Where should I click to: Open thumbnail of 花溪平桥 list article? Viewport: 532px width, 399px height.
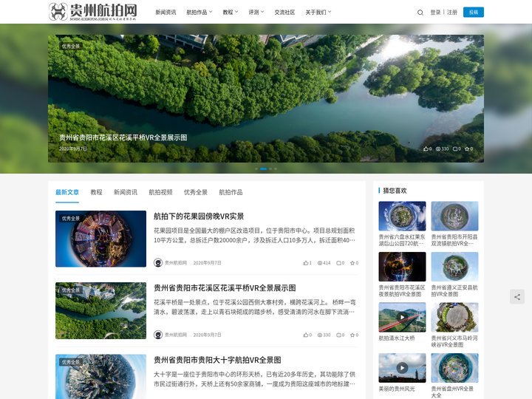point(100,311)
